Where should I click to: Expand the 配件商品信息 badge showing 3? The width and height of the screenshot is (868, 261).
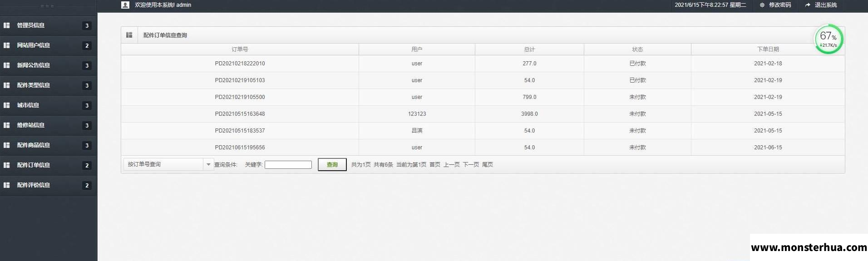pos(87,146)
